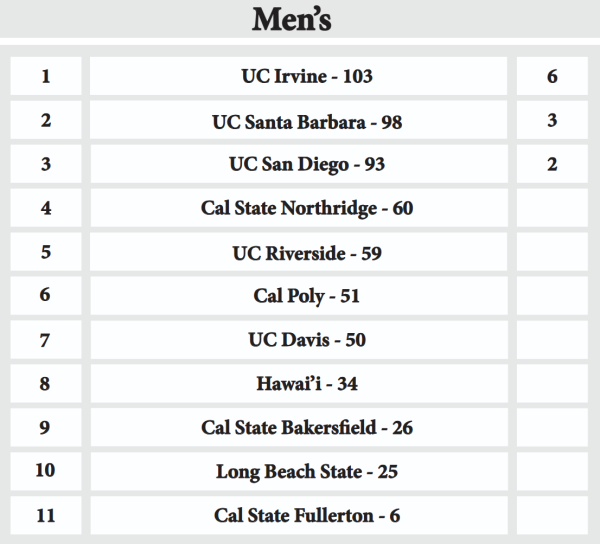This screenshot has width=600, height=544.
Task: Click the 6 cell right of UC Irvine
Action: click(x=552, y=77)
